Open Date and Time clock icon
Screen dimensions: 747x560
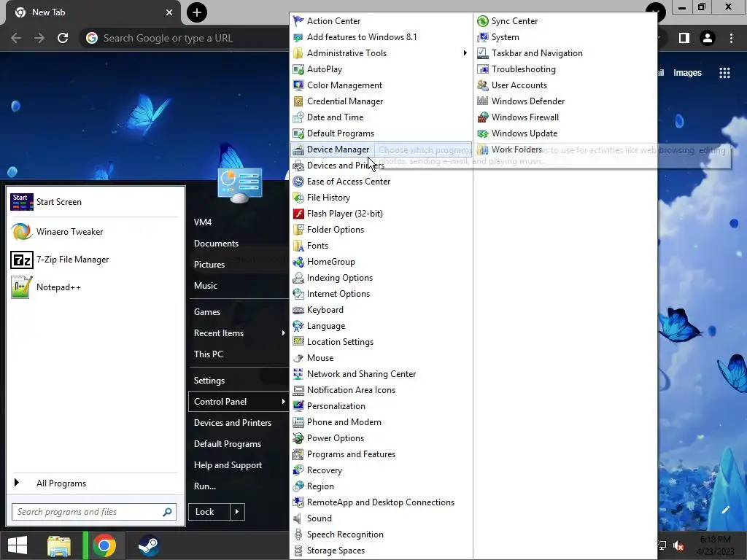298,117
